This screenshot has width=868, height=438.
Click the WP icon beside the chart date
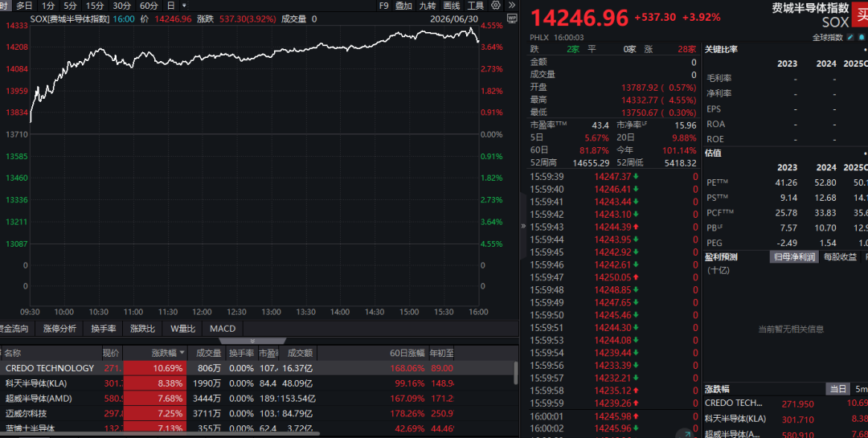(511, 18)
